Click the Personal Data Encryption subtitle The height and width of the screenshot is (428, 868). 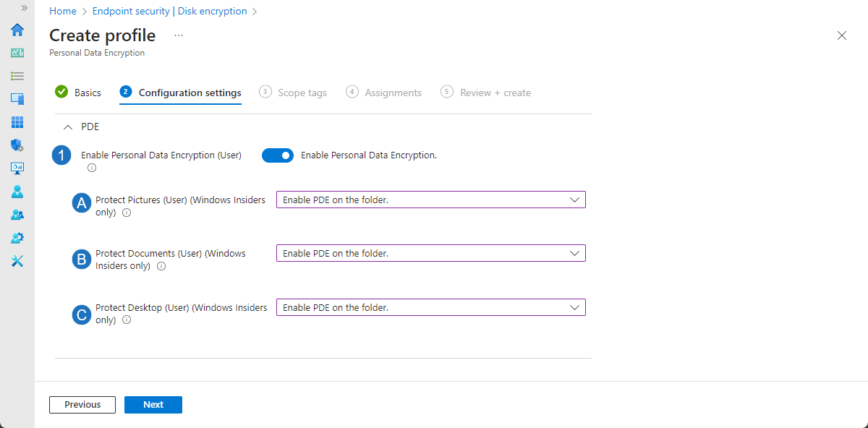[97, 53]
